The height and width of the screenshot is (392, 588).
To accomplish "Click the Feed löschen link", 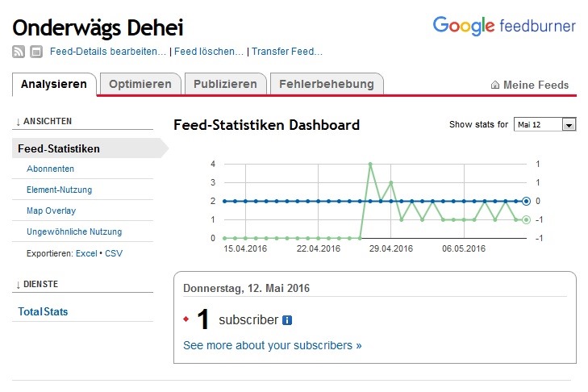I will pyautogui.click(x=209, y=52).
